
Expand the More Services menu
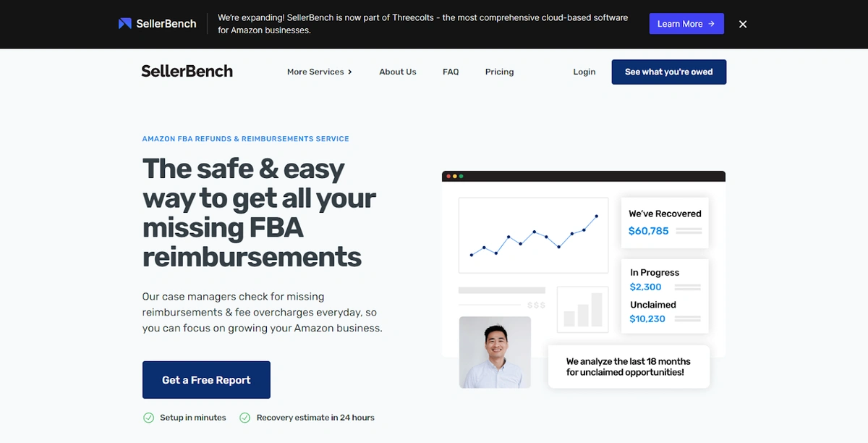(320, 72)
